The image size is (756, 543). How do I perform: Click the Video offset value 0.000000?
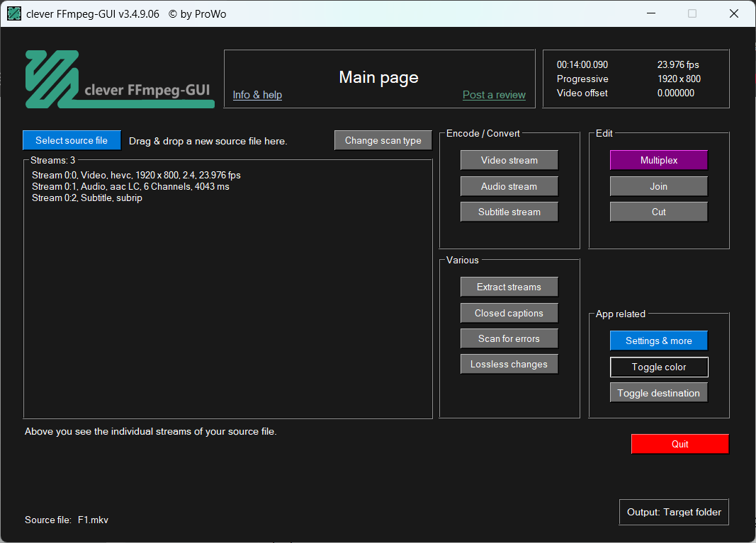(x=675, y=93)
